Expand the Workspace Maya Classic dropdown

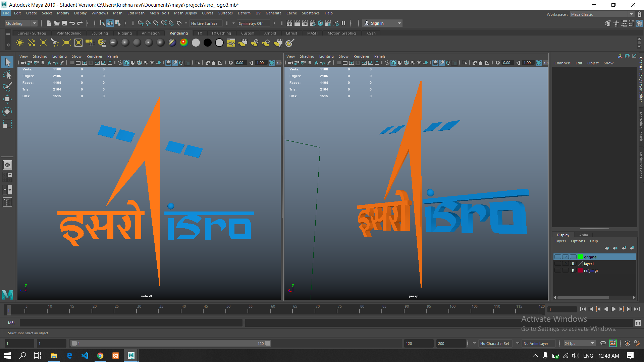pos(602,14)
